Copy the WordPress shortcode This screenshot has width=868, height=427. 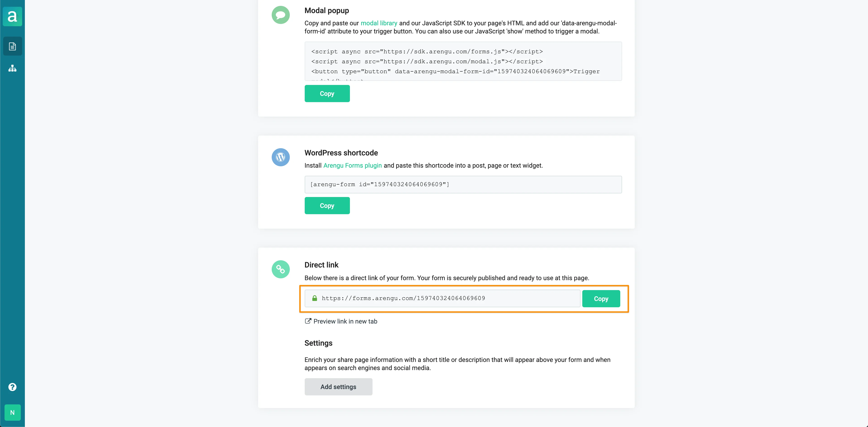327,206
